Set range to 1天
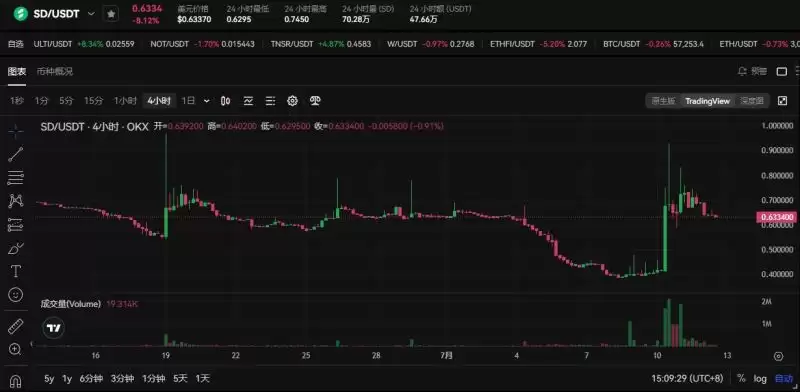The image size is (800, 392). pyautogui.click(x=203, y=379)
